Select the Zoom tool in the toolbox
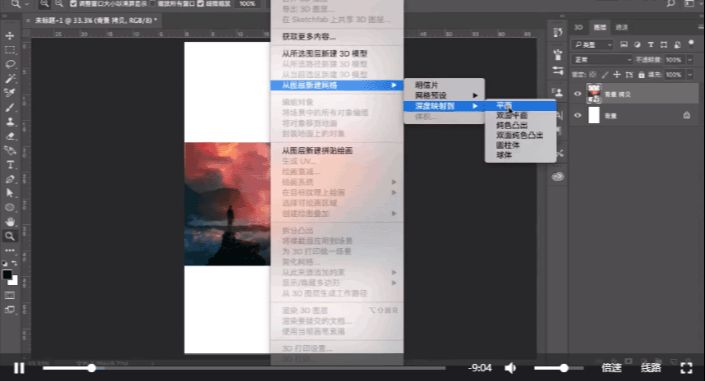 pos(10,236)
